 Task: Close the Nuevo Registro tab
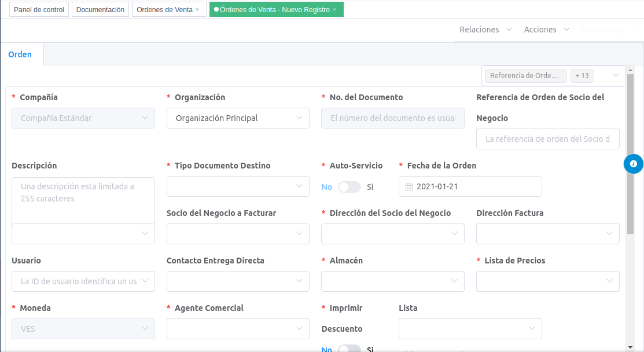coord(334,10)
